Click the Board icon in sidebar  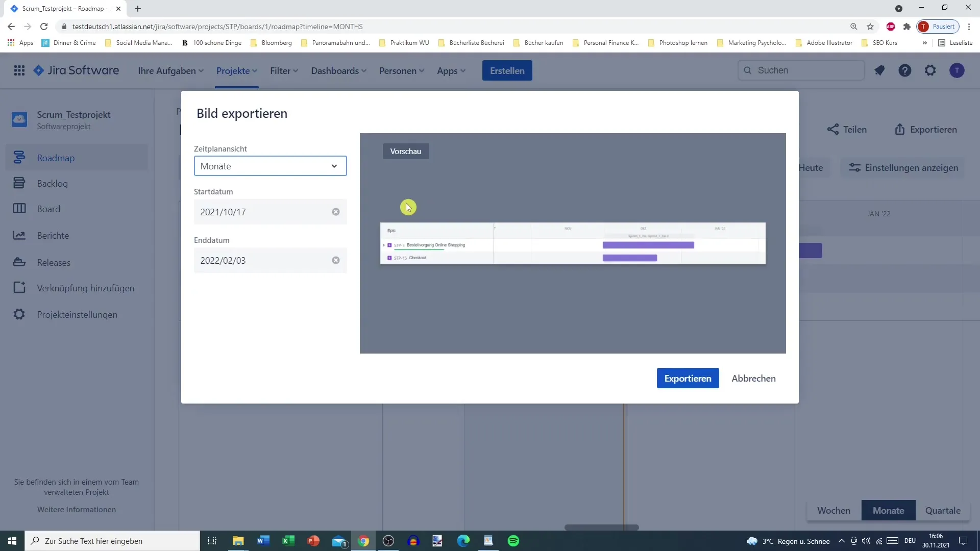click(x=18, y=209)
